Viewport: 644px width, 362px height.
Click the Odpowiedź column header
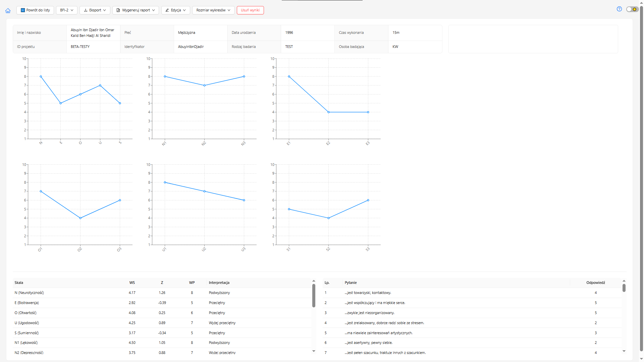(596, 283)
